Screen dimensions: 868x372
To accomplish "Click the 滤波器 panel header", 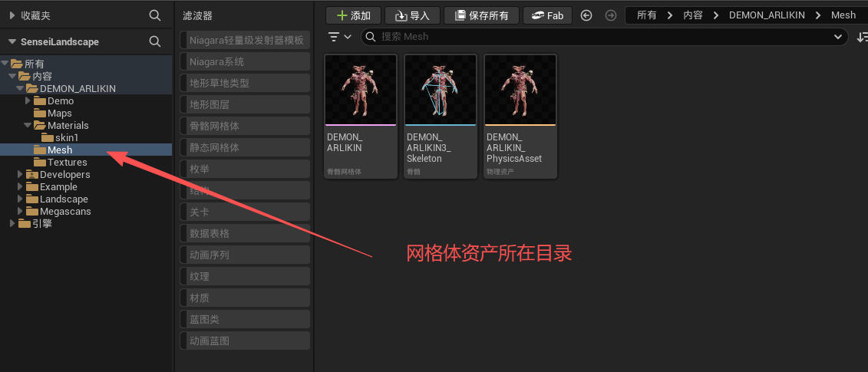I will [x=198, y=15].
